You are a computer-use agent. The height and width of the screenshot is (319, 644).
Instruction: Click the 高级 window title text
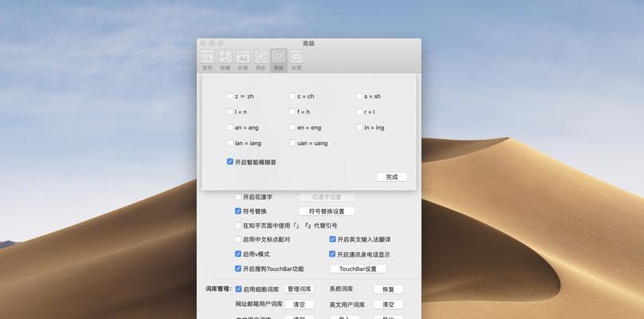click(309, 43)
